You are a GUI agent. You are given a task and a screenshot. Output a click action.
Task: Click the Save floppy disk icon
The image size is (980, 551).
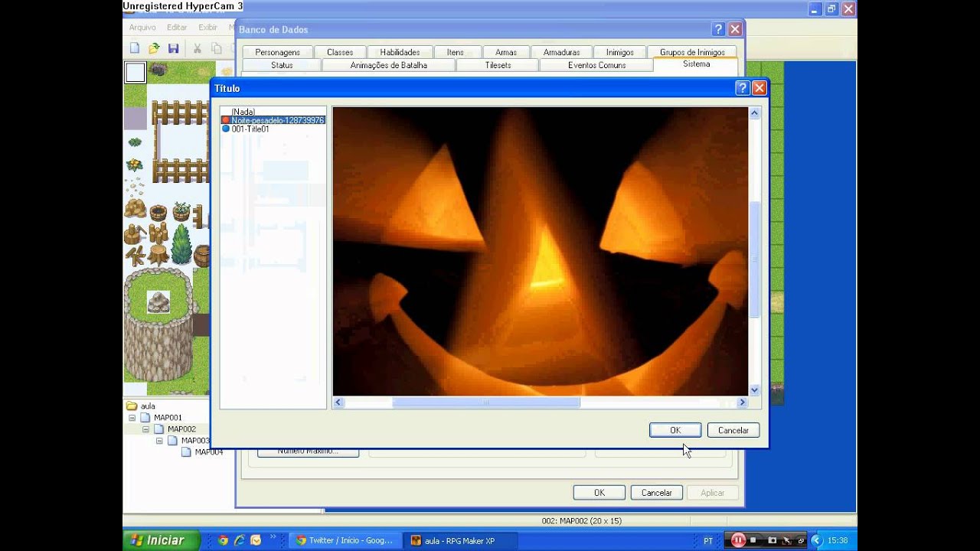(x=174, y=48)
